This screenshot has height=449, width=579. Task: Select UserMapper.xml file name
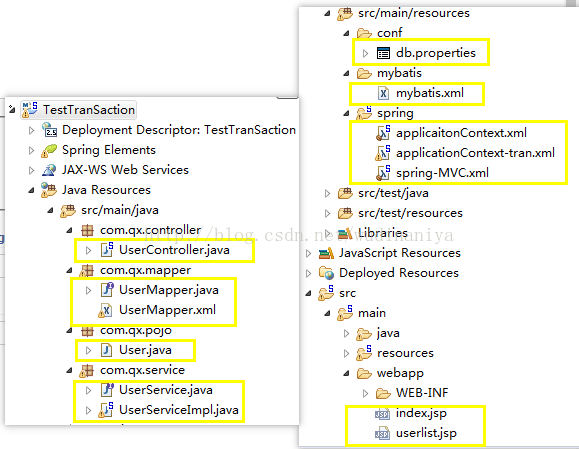[167, 310]
